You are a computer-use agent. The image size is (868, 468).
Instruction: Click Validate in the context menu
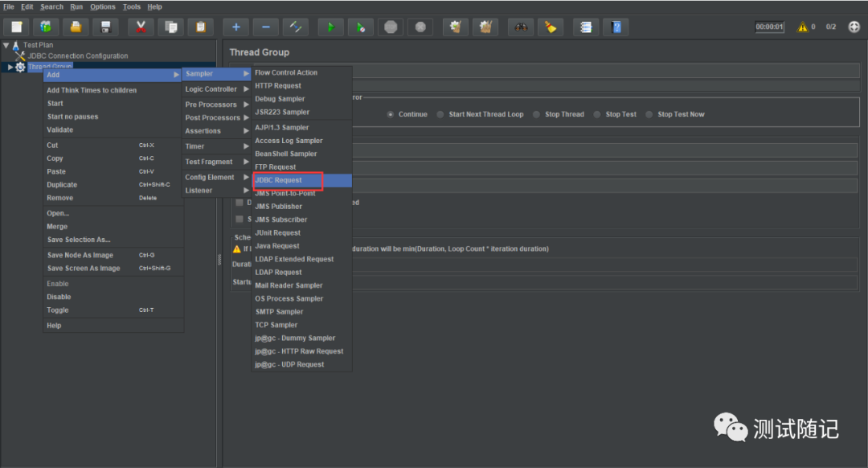[113, 129]
